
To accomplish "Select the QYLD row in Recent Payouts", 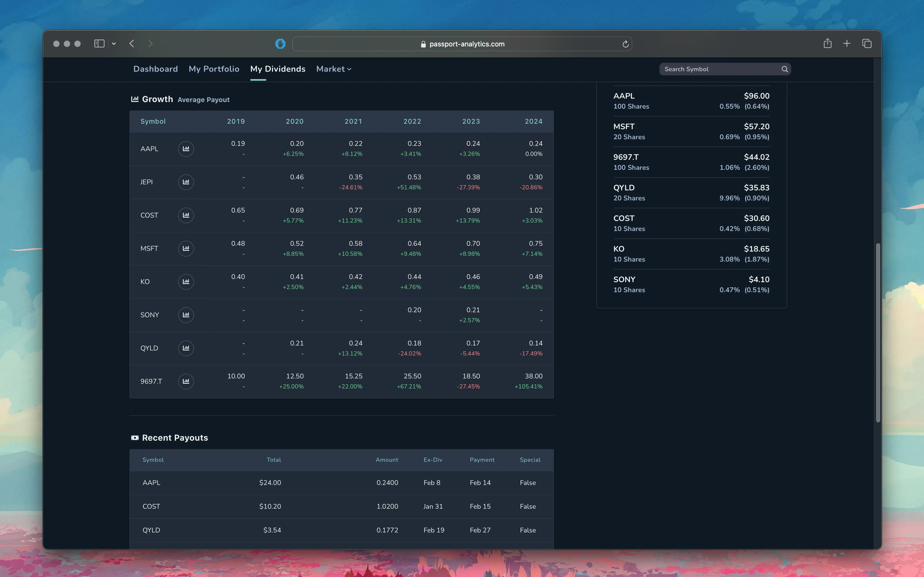I will pyautogui.click(x=341, y=530).
